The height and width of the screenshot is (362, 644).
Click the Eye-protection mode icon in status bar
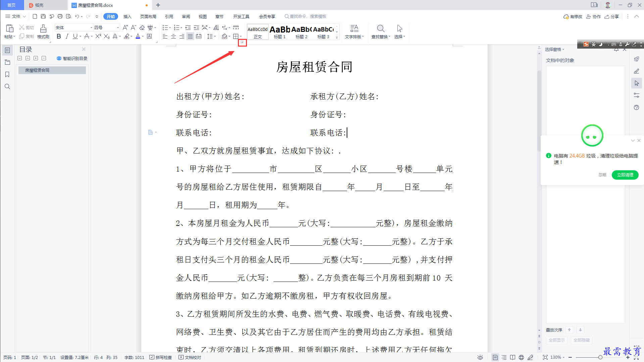pos(480,357)
